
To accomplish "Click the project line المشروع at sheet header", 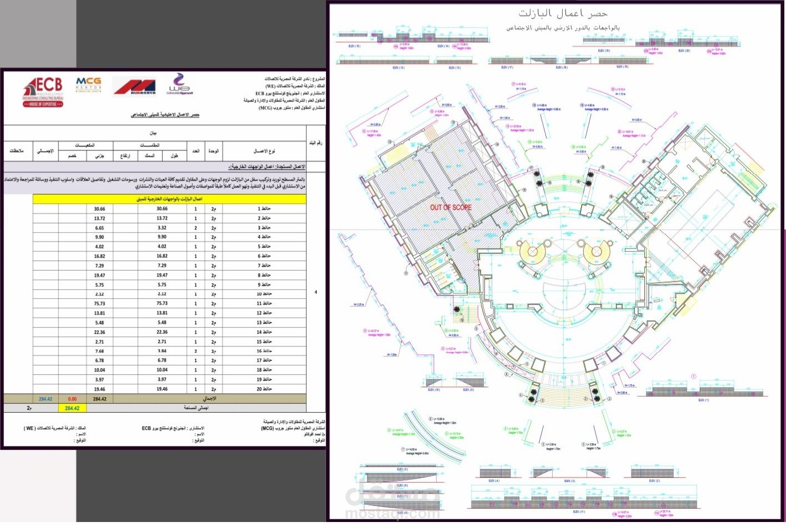I will [294, 79].
